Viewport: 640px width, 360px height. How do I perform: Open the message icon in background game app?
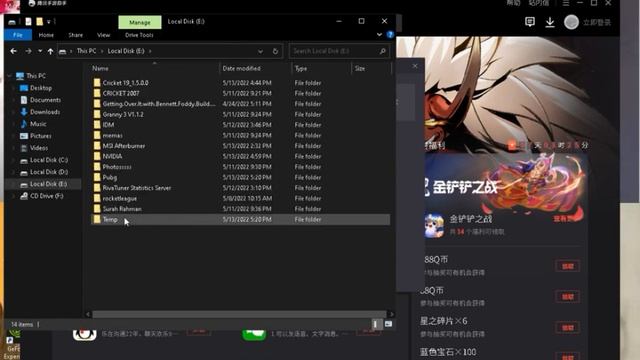click(x=530, y=22)
